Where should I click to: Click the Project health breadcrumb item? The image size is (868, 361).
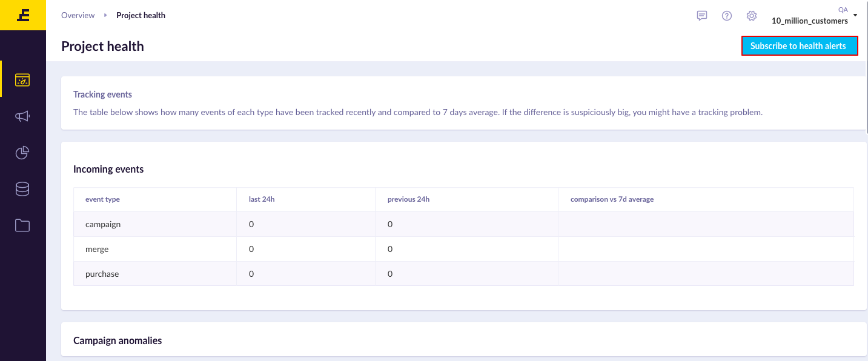141,15
